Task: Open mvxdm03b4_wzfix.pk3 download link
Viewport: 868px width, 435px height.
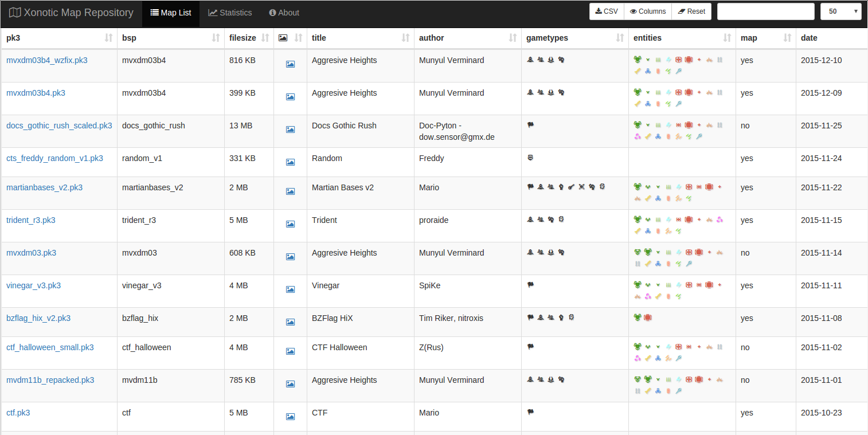Action: [x=47, y=60]
